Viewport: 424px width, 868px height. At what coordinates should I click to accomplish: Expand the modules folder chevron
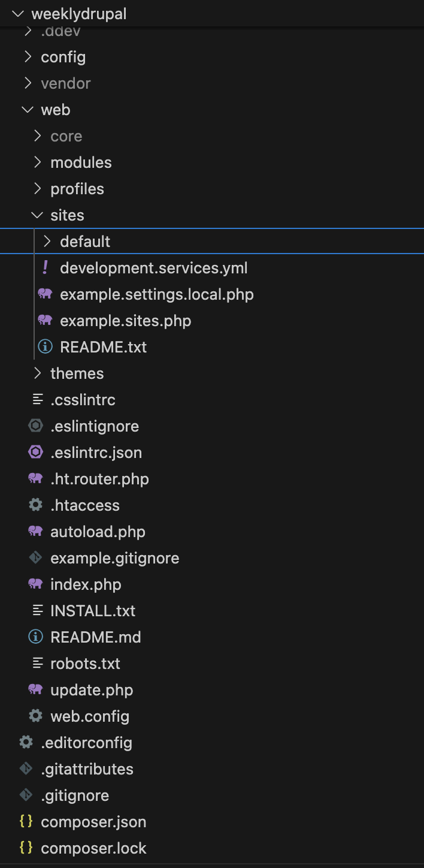point(37,162)
